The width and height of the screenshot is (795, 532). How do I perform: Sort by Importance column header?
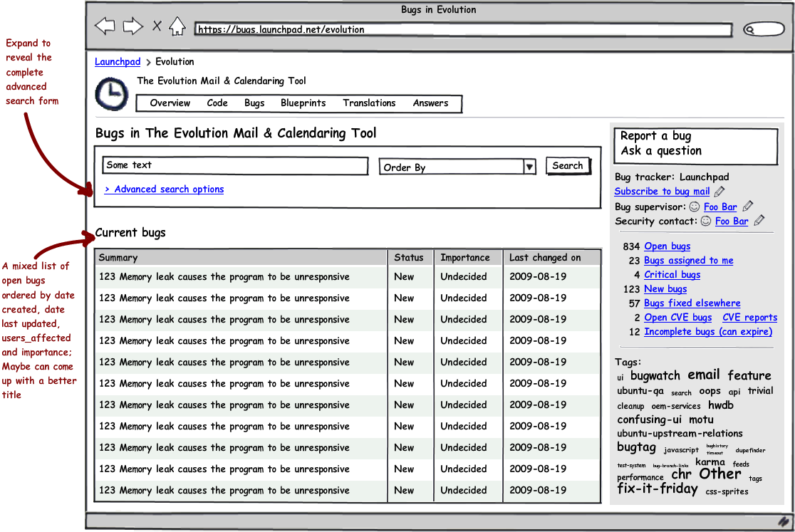pos(464,258)
